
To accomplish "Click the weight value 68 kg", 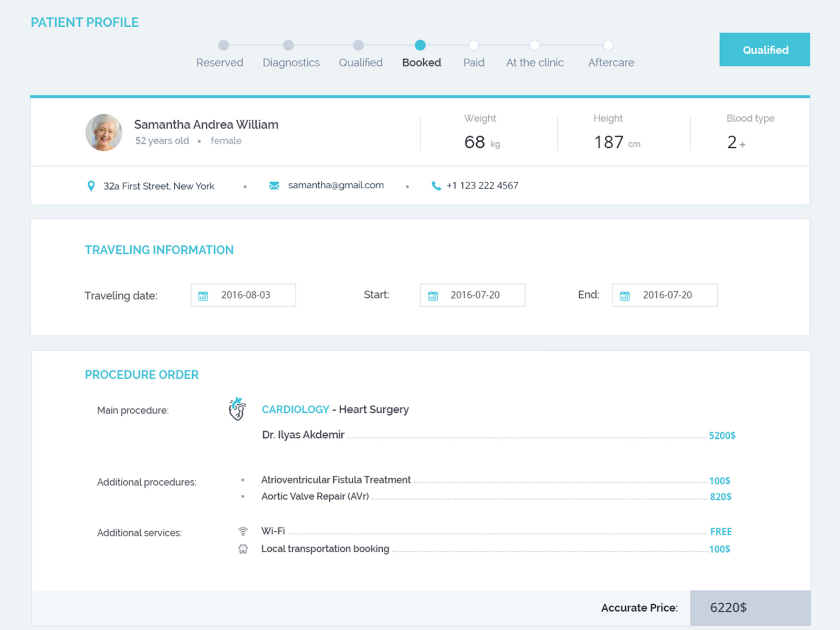I will pos(482,142).
